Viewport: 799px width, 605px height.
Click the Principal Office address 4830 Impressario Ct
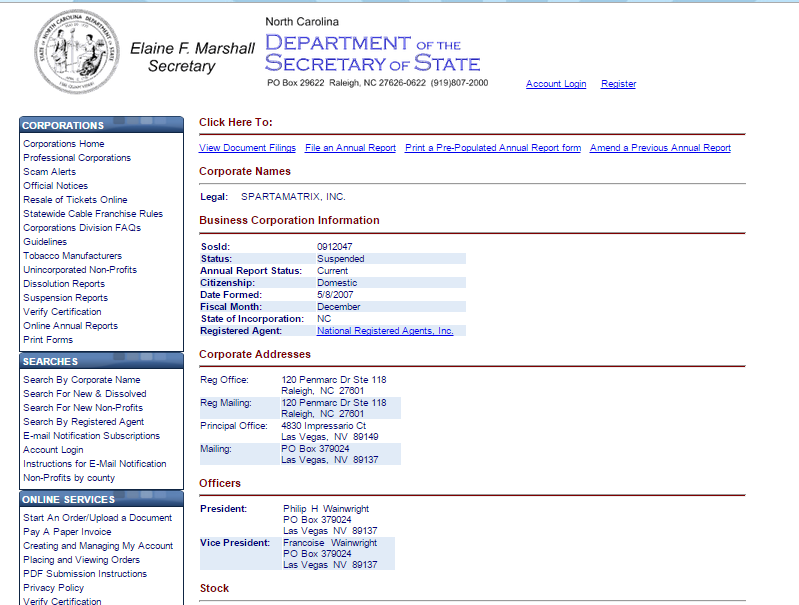click(324, 426)
